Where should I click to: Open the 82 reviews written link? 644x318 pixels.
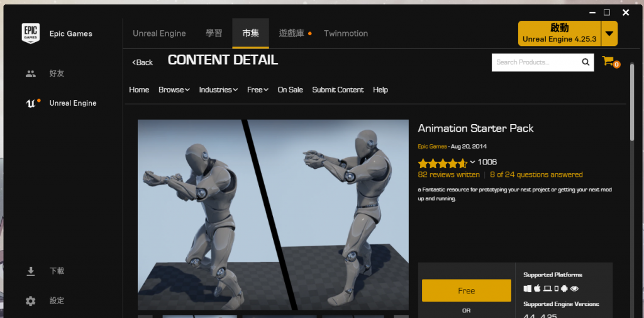[448, 175]
